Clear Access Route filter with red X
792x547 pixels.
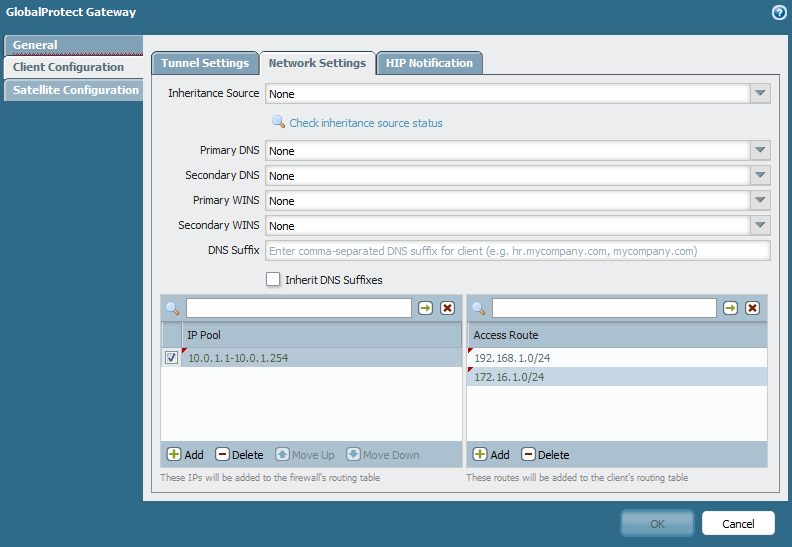753,308
